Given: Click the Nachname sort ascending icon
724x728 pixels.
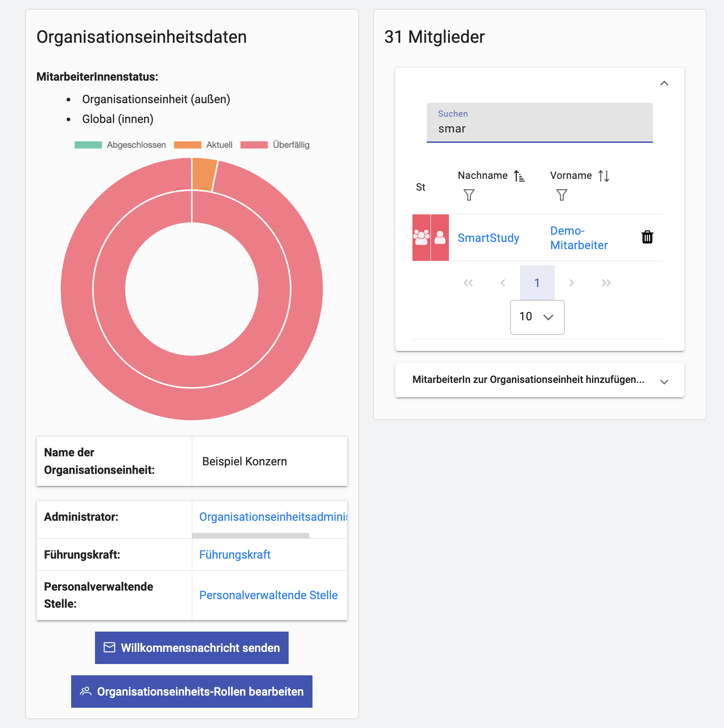Looking at the screenshot, I should pos(519,176).
